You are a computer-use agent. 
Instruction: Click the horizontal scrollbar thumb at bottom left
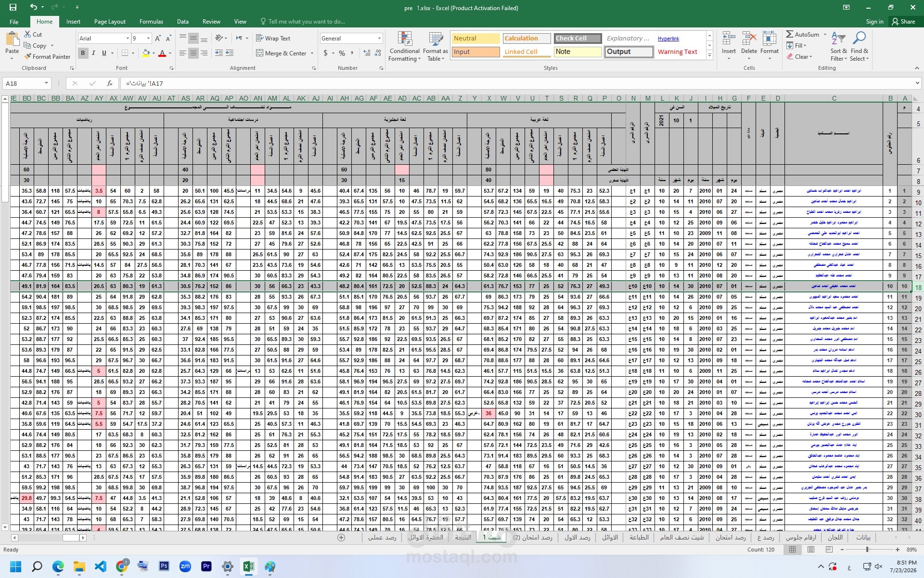(x=71, y=538)
